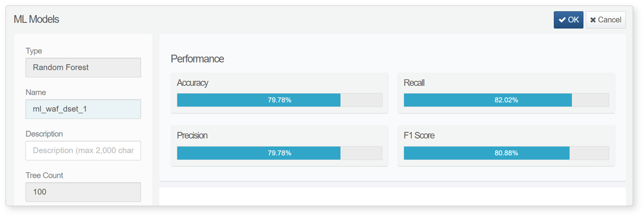
Task: Click the checkmark icon on OK
Action: coord(562,20)
